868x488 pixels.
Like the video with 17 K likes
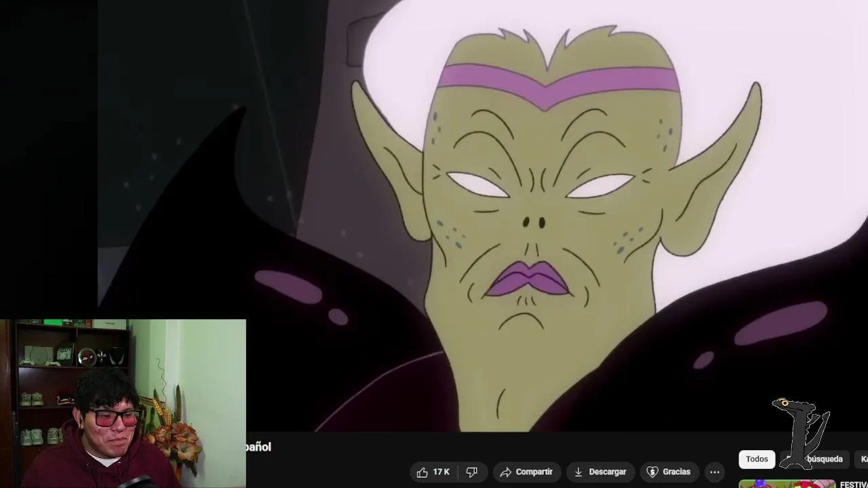click(x=434, y=472)
